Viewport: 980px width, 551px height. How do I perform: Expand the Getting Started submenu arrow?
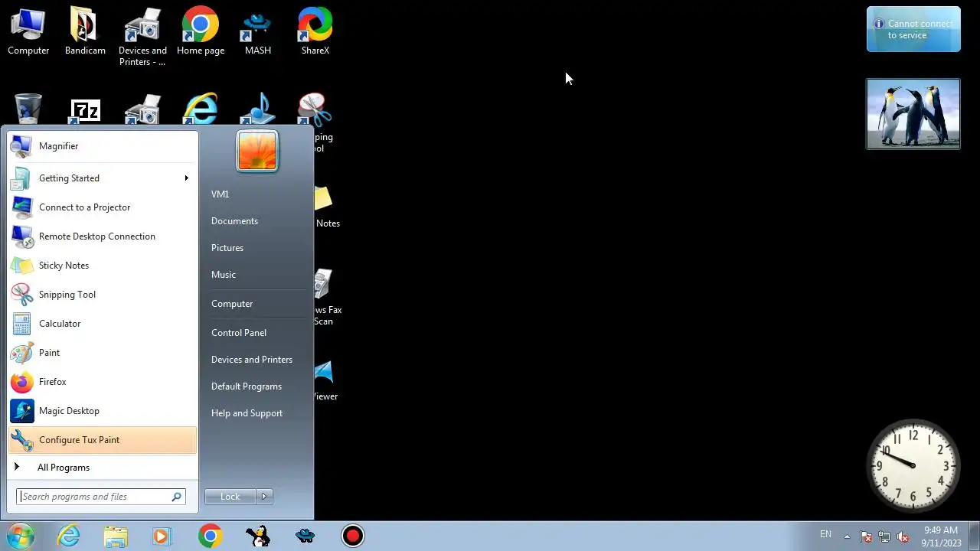click(186, 178)
